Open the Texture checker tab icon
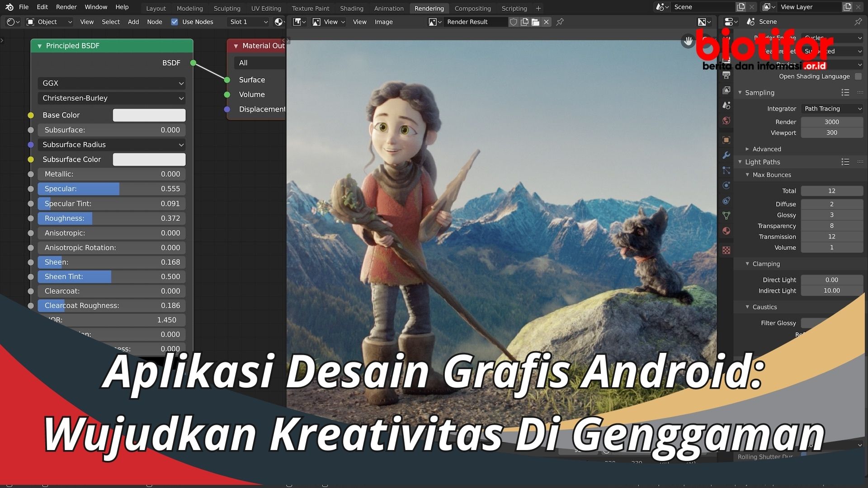868x488 pixels. [x=726, y=250]
